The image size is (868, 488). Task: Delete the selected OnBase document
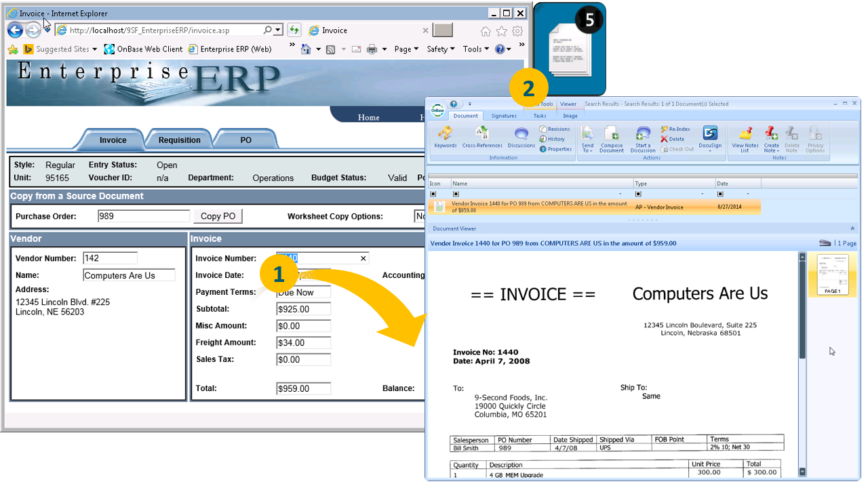click(x=673, y=139)
